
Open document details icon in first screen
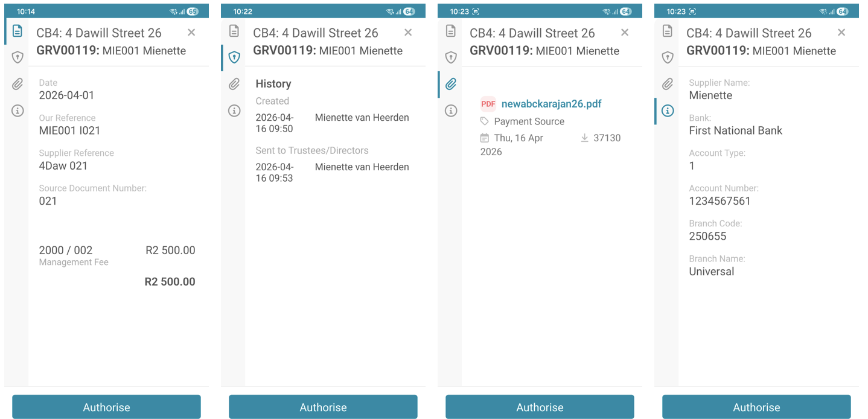click(x=17, y=31)
